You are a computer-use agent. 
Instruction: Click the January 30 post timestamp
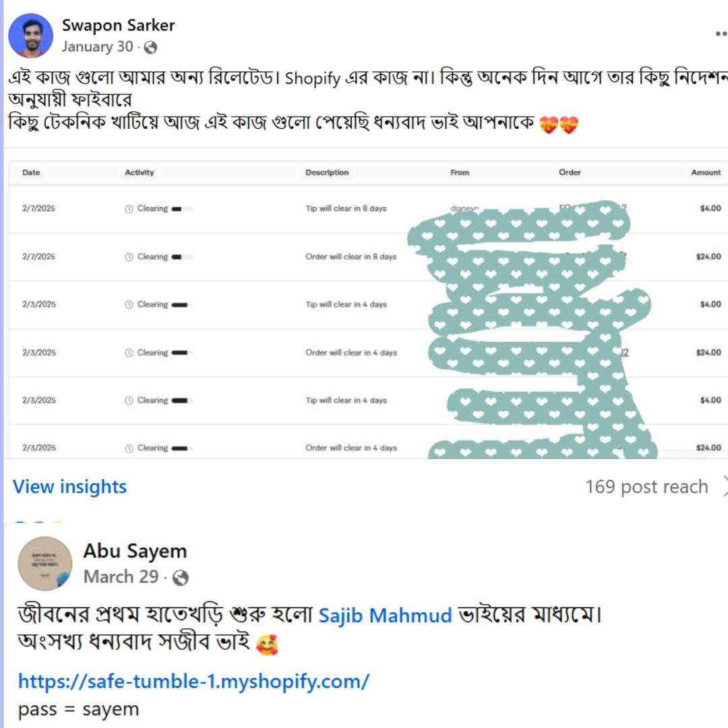point(98,47)
